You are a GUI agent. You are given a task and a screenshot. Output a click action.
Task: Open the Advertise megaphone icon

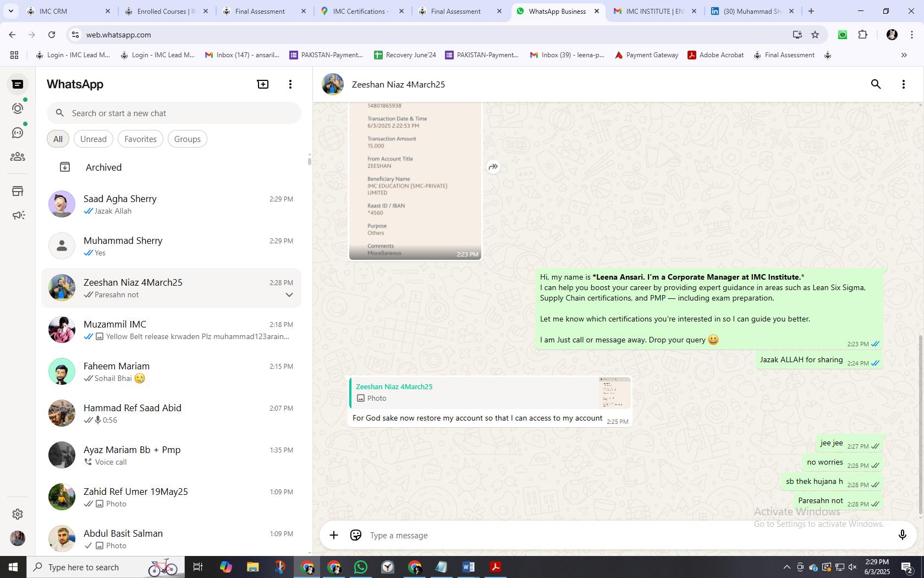click(18, 215)
